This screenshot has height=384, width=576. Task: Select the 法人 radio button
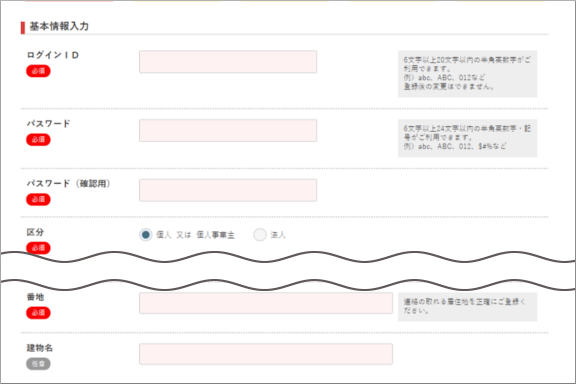(260, 234)
